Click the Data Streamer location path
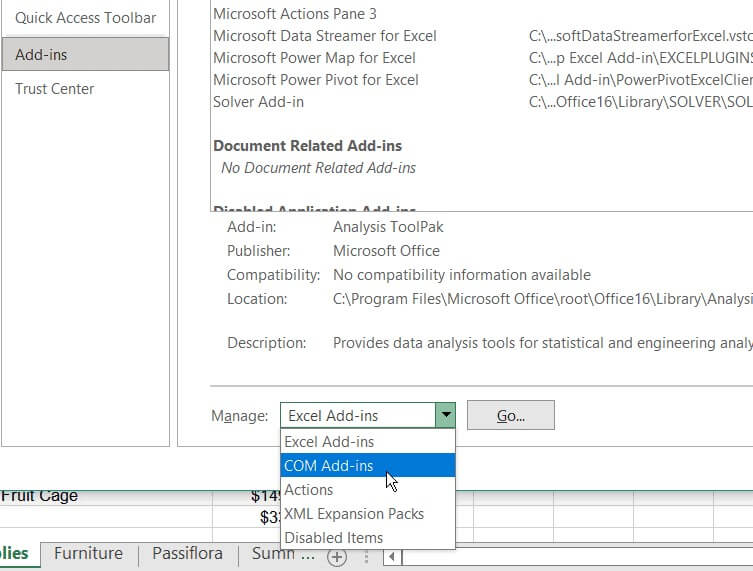753x571 pixels. point(641,36)
